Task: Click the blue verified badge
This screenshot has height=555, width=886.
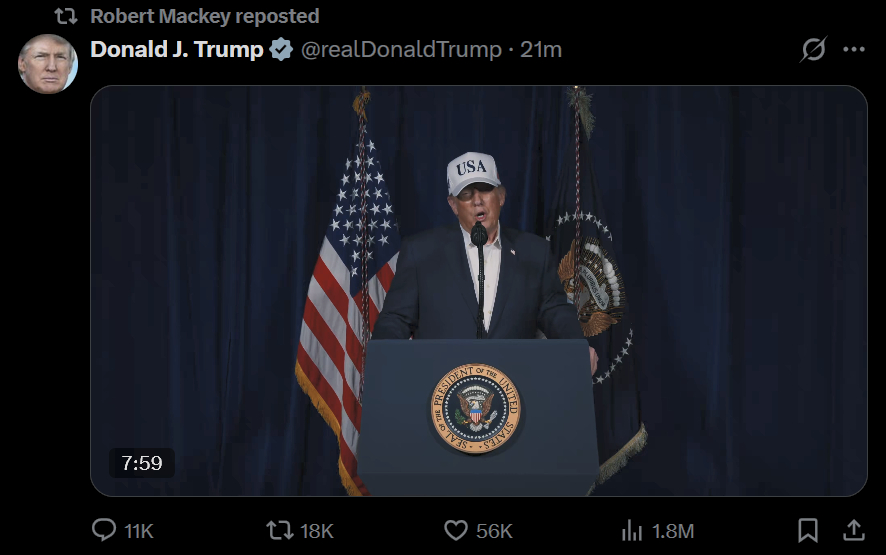Action: pyautogui.click(x=283, y=49)
